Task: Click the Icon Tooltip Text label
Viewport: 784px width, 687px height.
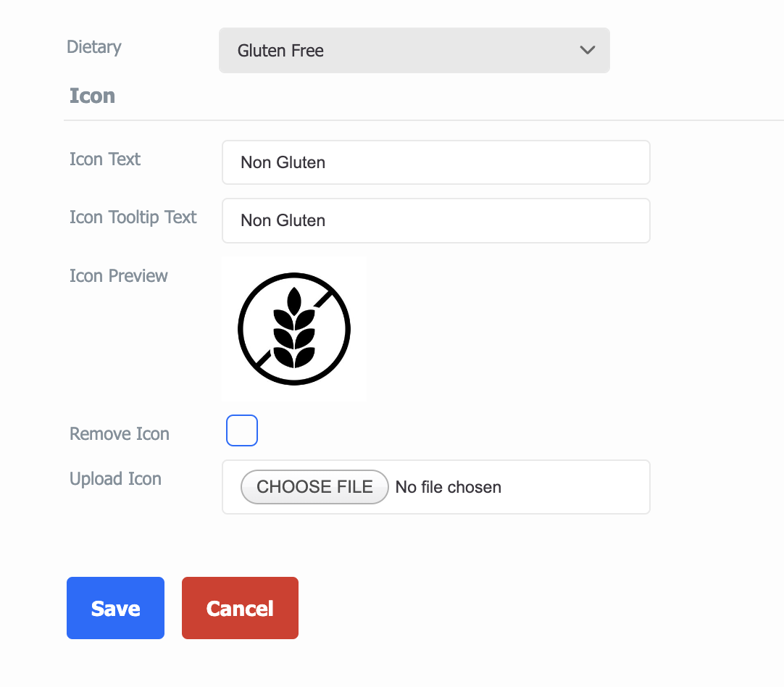Action: tap(133, 217)
